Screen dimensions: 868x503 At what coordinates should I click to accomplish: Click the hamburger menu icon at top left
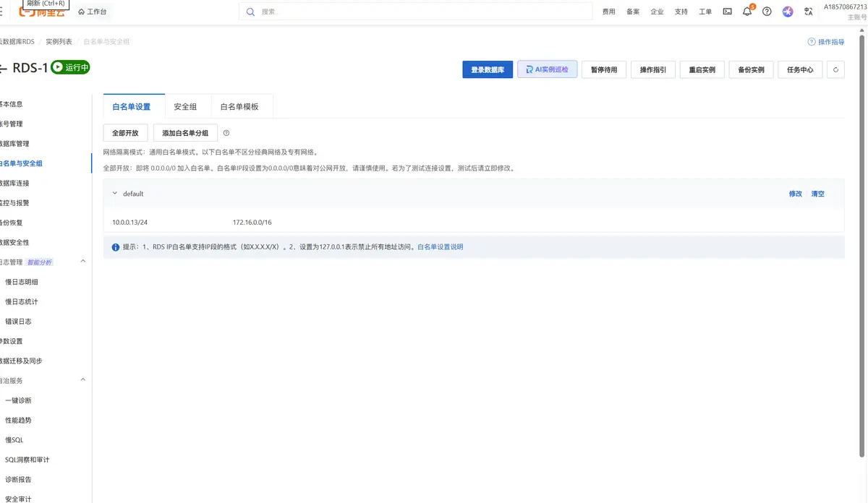coord(3,12)
